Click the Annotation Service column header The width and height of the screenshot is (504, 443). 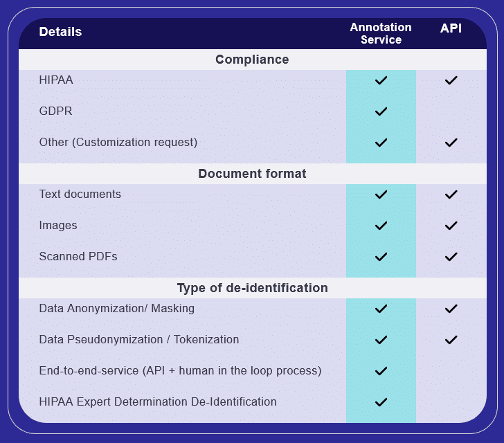click(x=381, y=33)
